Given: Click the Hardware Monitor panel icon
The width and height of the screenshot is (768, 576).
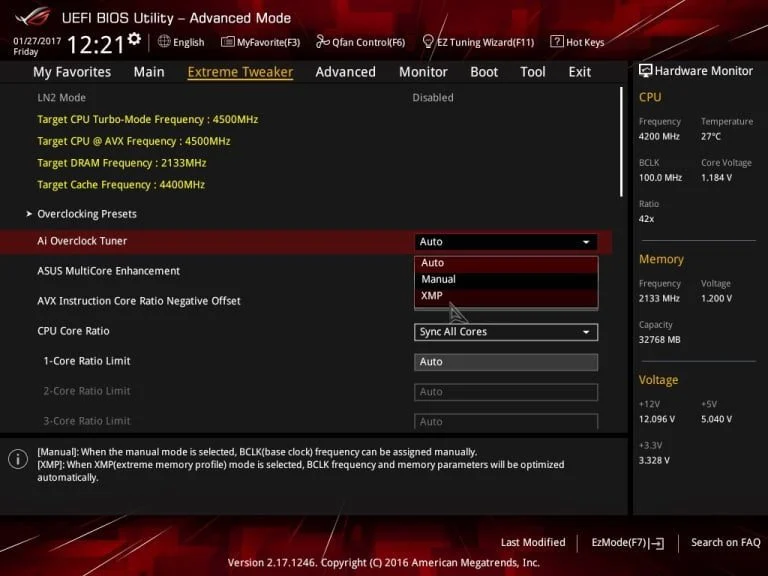Looking at the screenshot, I should [646, 71].
